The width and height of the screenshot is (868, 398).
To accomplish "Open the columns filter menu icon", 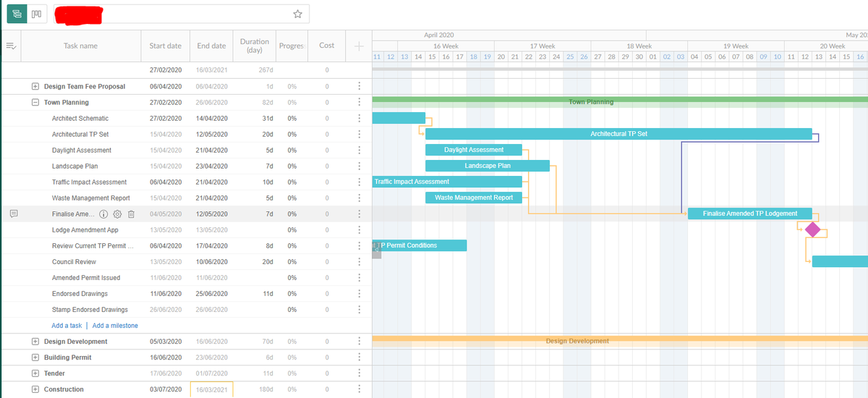I will click(11, 46).
